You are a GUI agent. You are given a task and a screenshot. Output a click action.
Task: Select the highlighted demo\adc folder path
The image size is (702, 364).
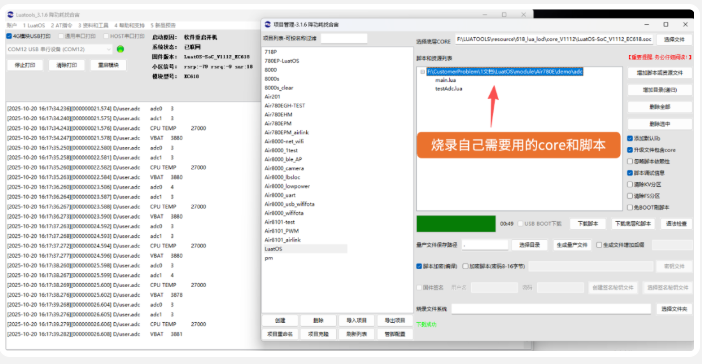pos(505,72)
